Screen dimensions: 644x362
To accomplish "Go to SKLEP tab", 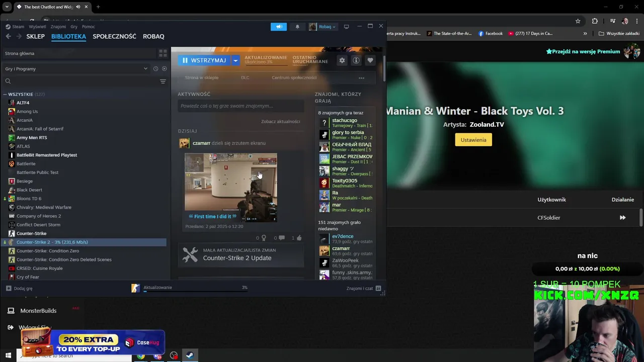I will click(x=35, y=36).
